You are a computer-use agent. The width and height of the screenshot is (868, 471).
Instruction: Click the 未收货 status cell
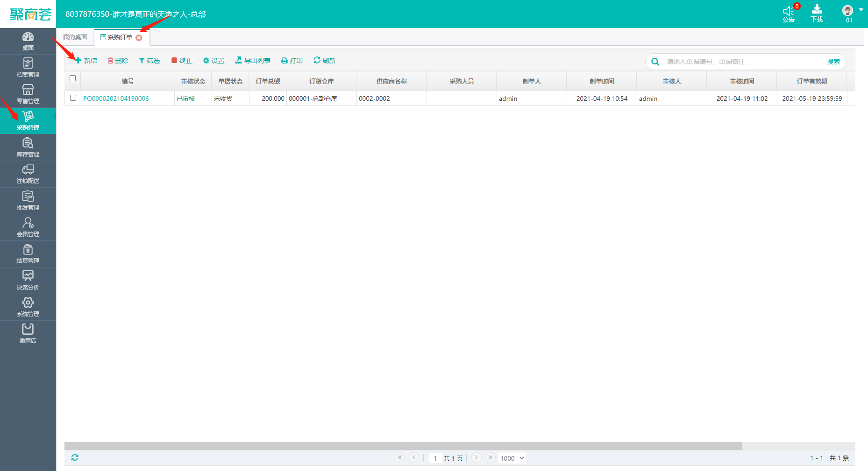(230, 98)
